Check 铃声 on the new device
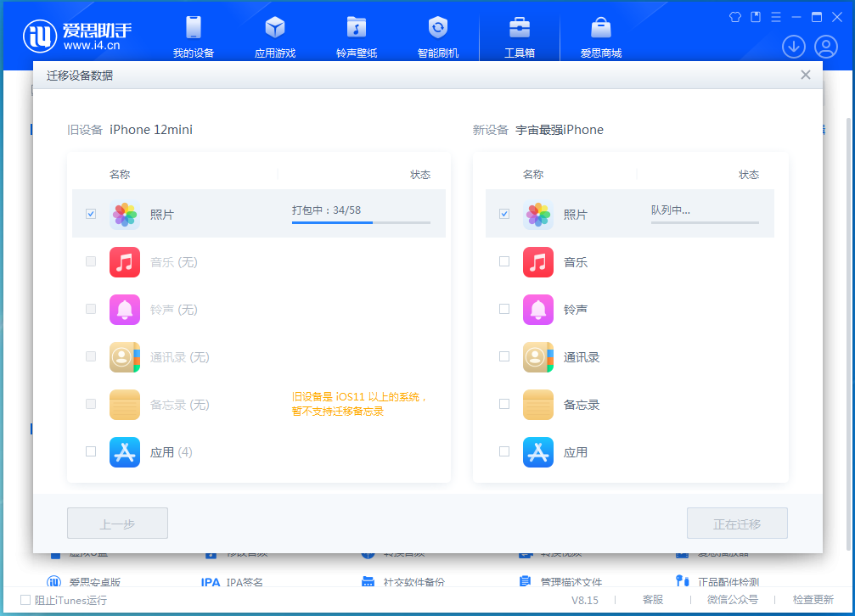Image resolution: width=855 pixels, height=616 pixels. [504, 309]
